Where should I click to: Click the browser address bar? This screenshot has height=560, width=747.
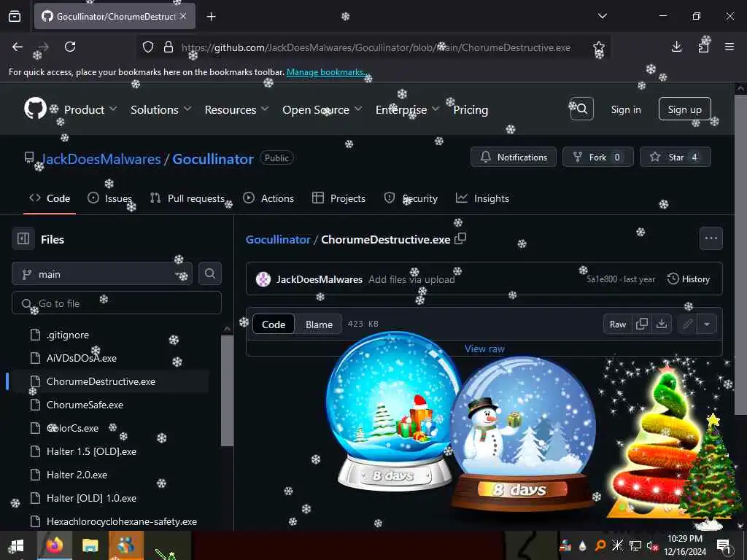tap(376, 47)
